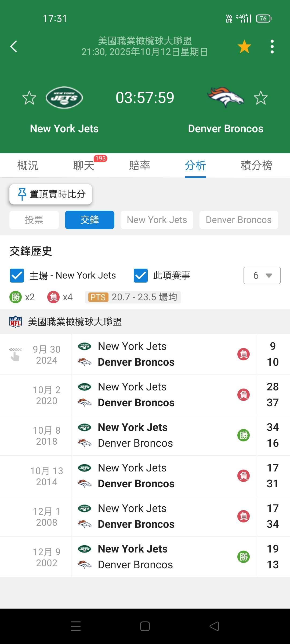290x644 pixels.
Task: Tap the New York Jets logo
Action: click(64, 98)
